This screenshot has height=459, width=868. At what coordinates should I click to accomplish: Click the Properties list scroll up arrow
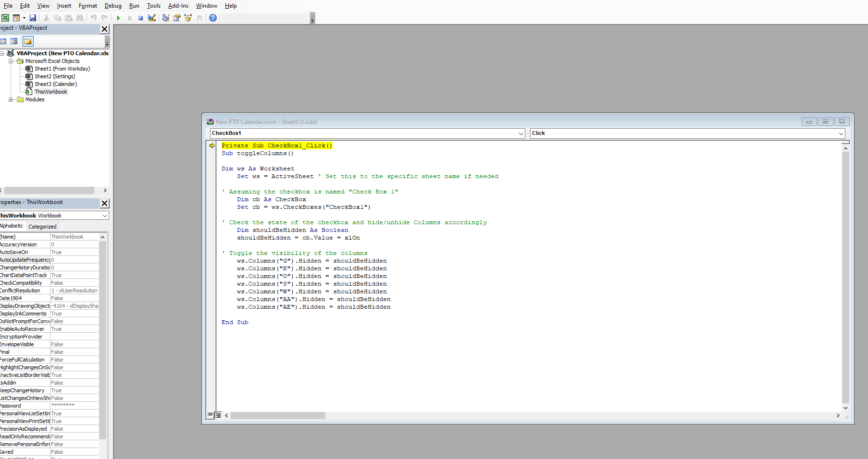coord(102,237)
